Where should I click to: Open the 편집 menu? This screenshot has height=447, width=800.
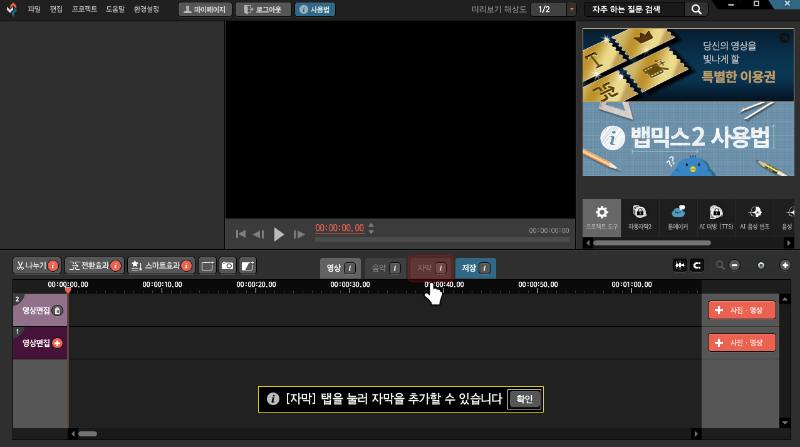[56, 9]
